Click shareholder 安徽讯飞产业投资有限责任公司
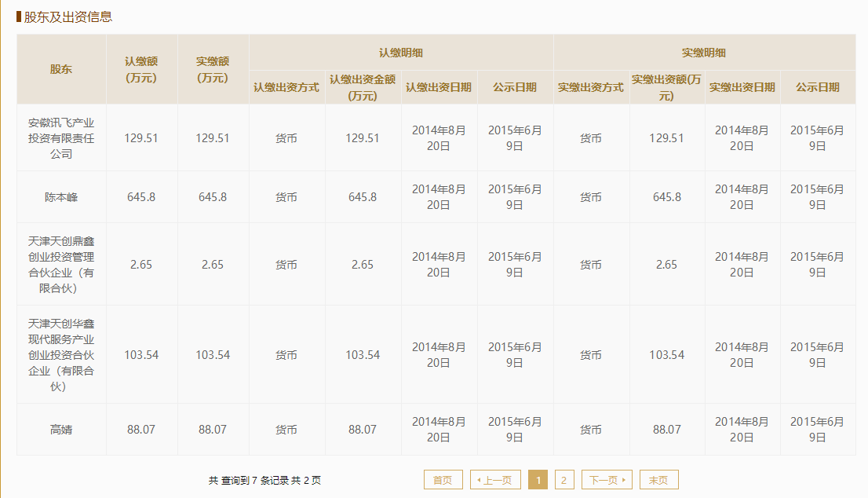The height and width of the screenshot is (498, 868). point(61,138)
